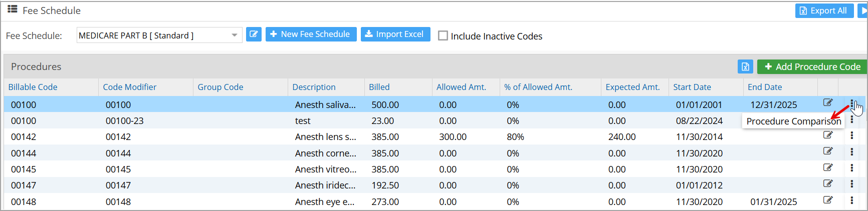The width and height of the screenshot is (868, 211).
Task: Open three-dot menu for 00100-23 test row
Action: (851, 120)
